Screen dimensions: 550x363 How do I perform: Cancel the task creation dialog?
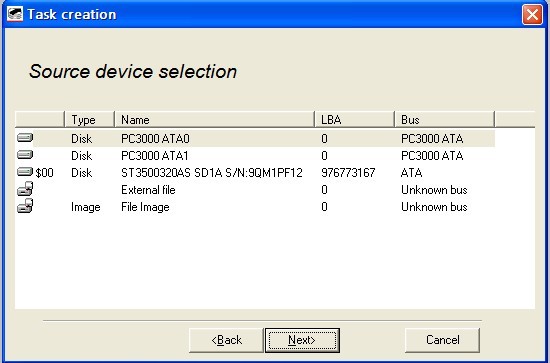point(442,340)
